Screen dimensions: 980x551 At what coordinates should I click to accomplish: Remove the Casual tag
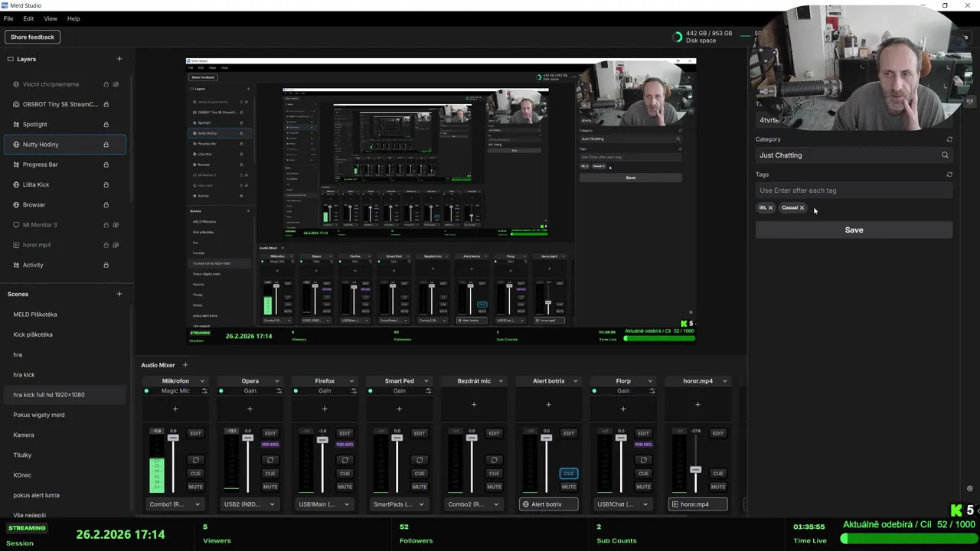(x=802, y=208)
